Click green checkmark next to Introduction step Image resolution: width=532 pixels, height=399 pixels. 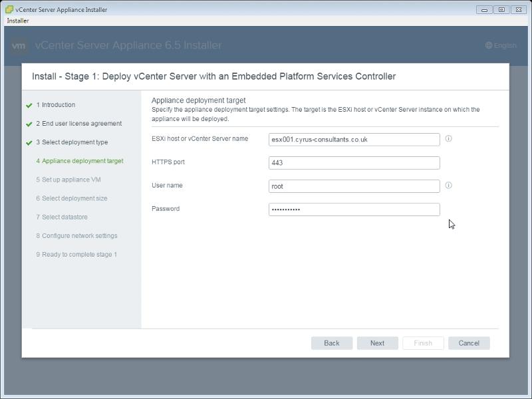click(29, 106)
